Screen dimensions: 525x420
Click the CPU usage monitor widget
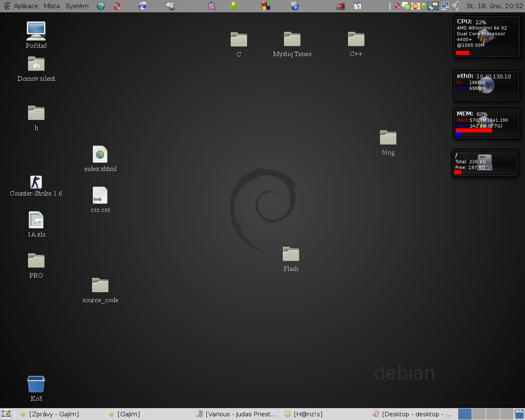486,37
